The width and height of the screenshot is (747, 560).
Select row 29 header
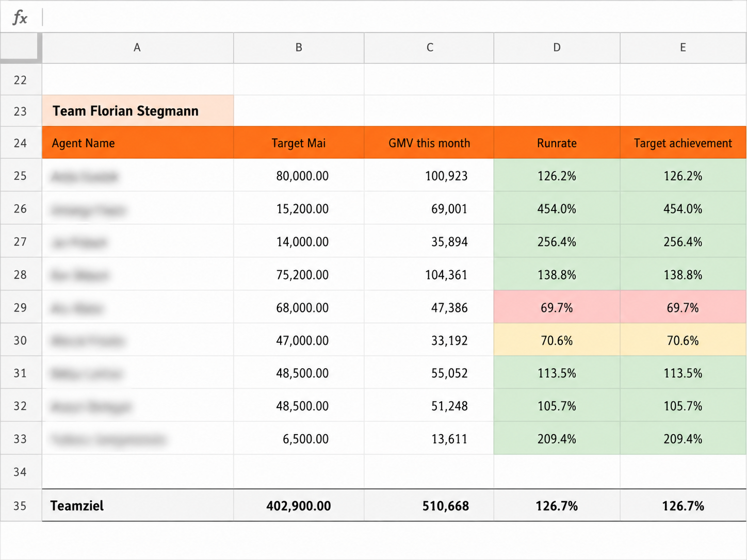(21, 307)
